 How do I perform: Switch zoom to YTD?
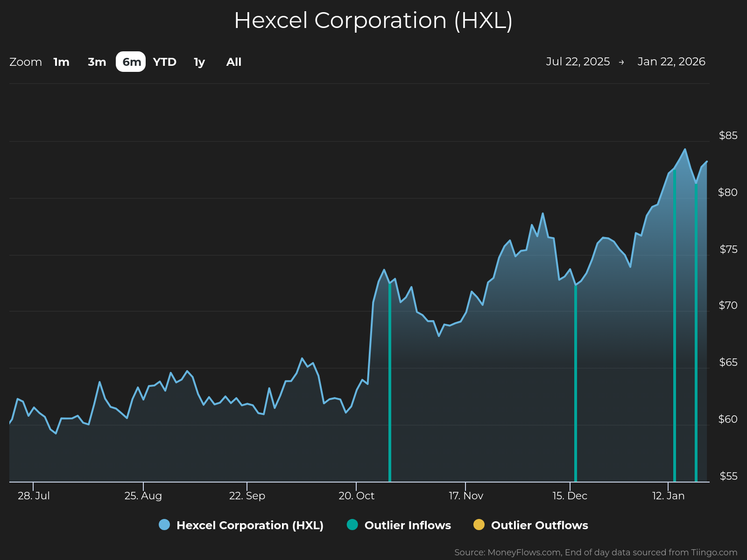165,62
